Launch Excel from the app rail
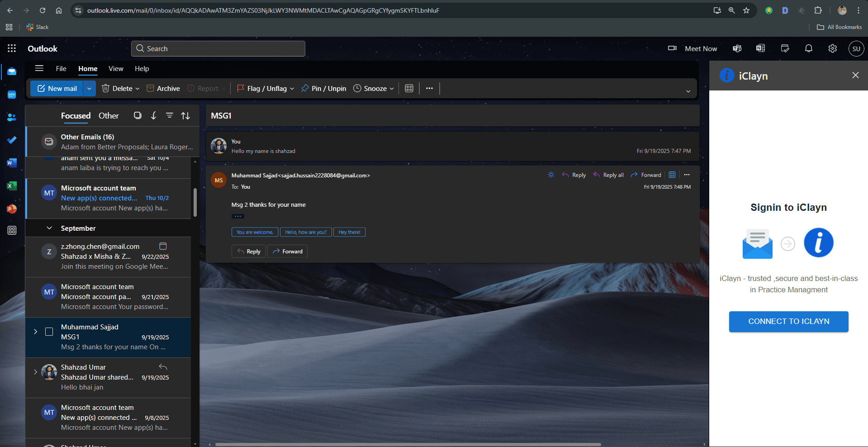This screenshot has width=868, height=447. (12, 185)
